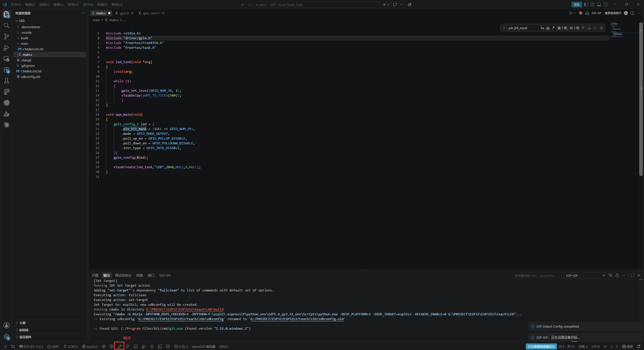
Task: Click the lightning flash device icon
Action: click(128, 346)
